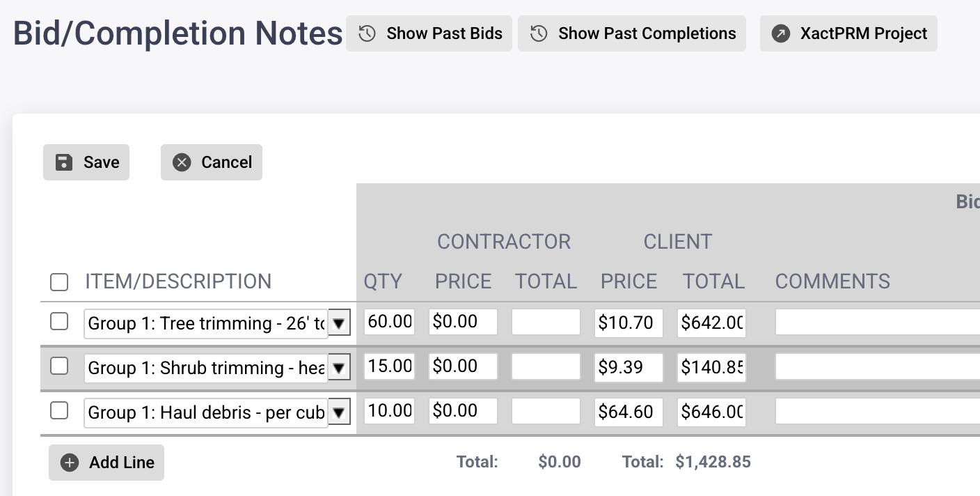980x496 pixels.
Task: Toggle the select-all checkbox in the header row
Action: 59,282
